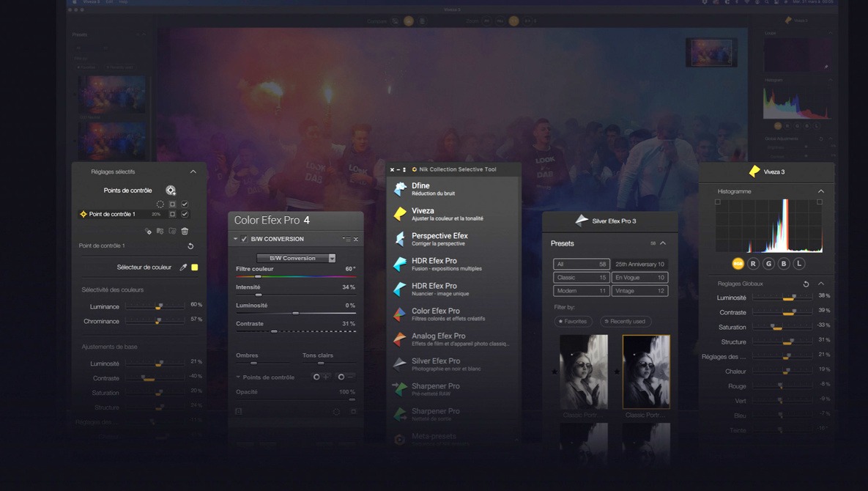Favorite the first Classic Portrait preset star

pos(554,372)
